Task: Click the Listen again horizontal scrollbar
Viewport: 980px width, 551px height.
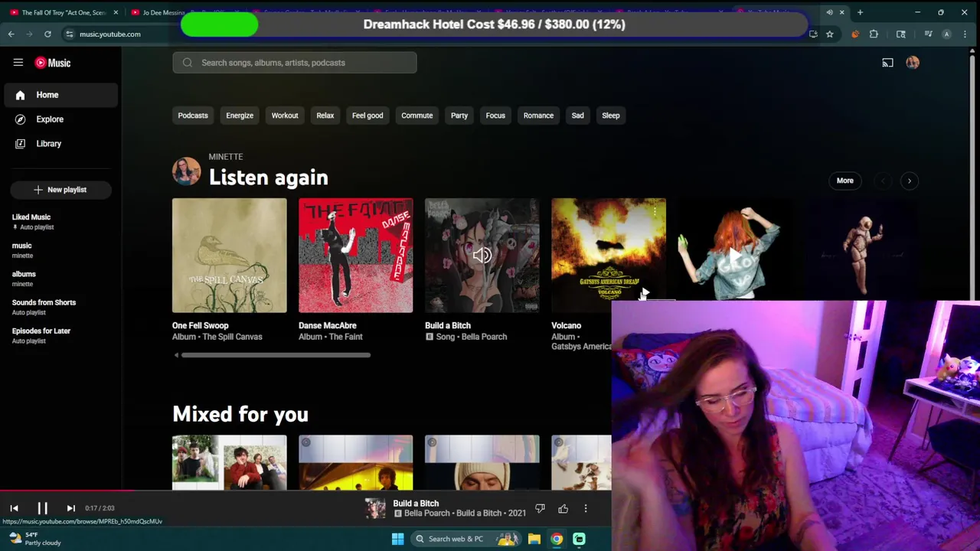Action: click(x=276, y=355)
